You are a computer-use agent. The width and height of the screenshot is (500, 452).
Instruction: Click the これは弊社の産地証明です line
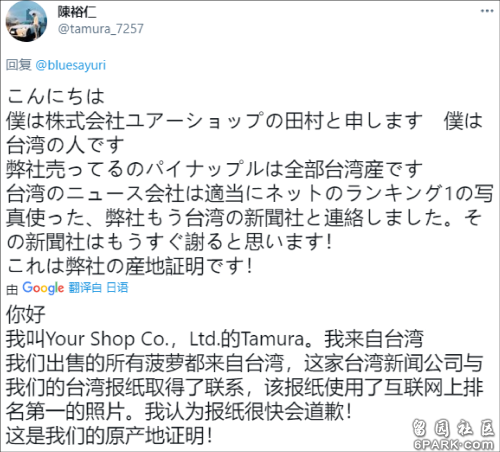click(x=129, y=266)
